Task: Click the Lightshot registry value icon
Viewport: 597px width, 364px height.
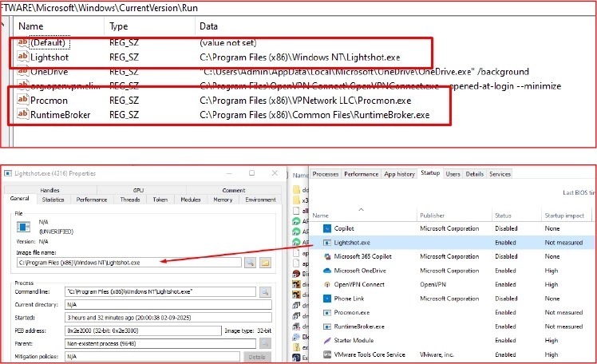Action: (x=22, y=57)
